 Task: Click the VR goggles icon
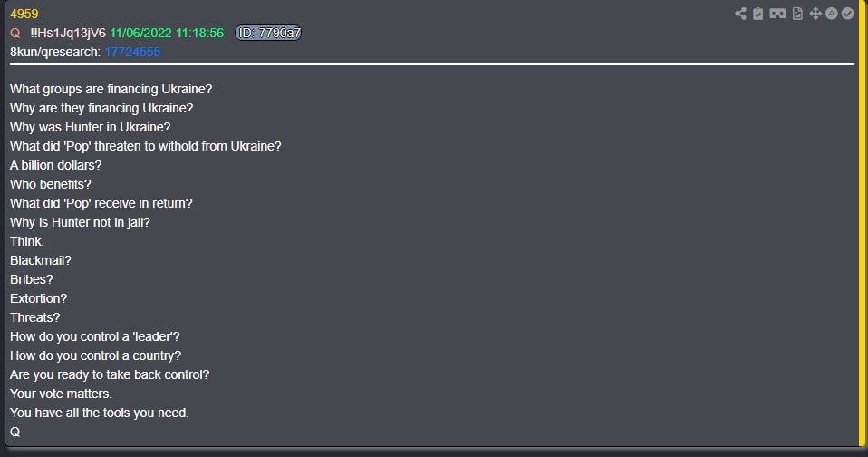click(777, 14)
